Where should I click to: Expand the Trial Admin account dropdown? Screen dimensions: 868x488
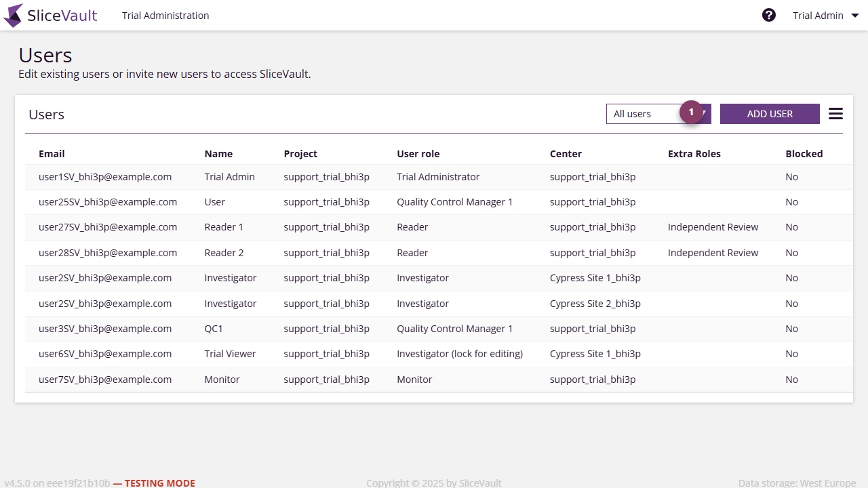[826, 15]
